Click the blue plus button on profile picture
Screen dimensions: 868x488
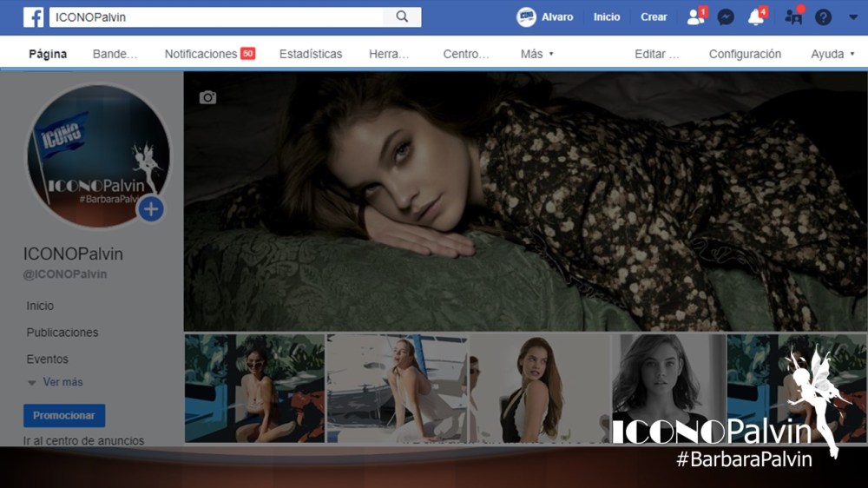click(x=150, y=209)
